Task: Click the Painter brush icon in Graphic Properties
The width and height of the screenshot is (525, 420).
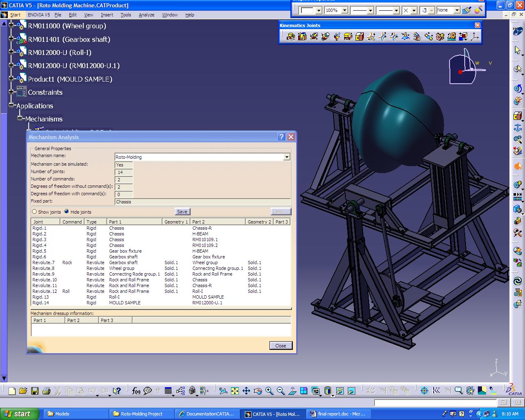Action: (467, 10)
